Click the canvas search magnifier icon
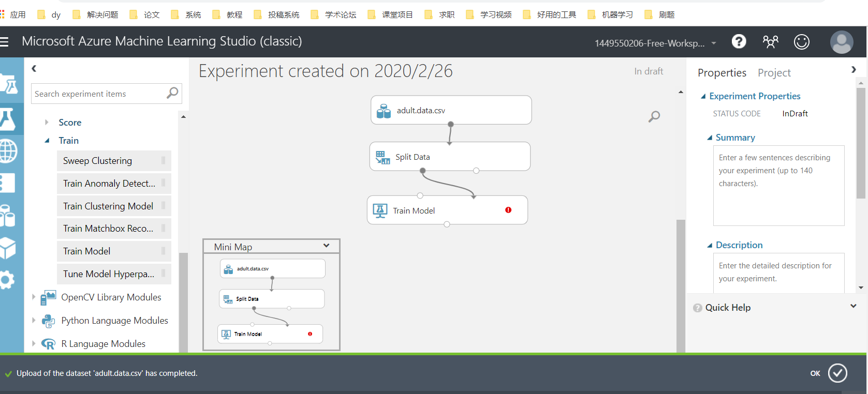The image size is (868, 394). click(x=654, y=116)
